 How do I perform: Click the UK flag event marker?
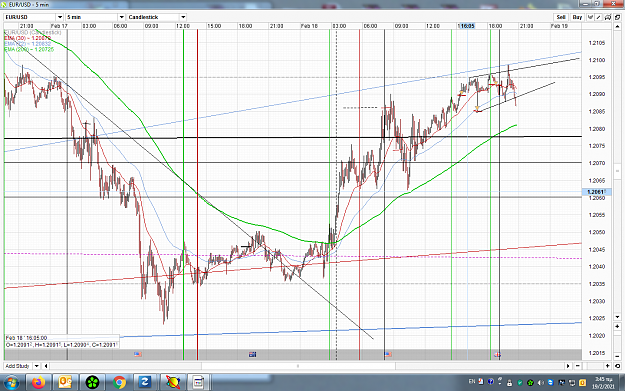point(497,354)
